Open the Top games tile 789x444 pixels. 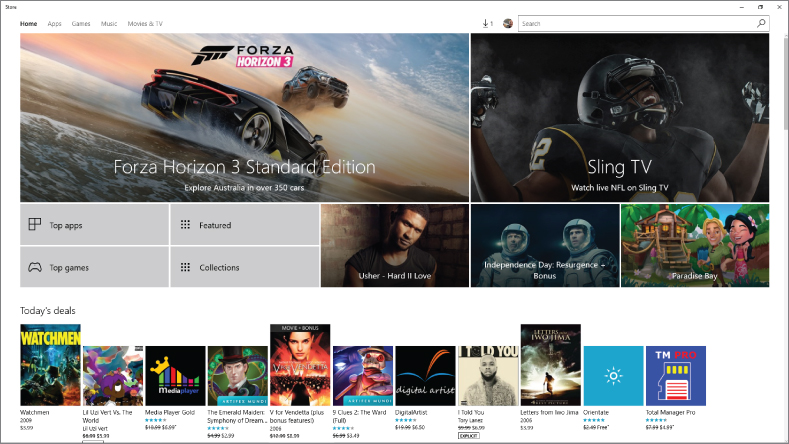[x=94, y=267]
